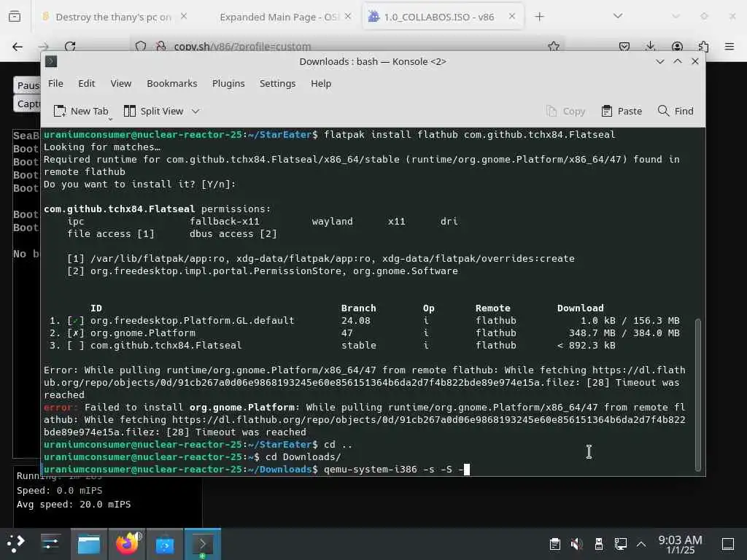Open the network connections tray icon
The image size is (747, 560).
pyautogui.click(x=620, y=544)
